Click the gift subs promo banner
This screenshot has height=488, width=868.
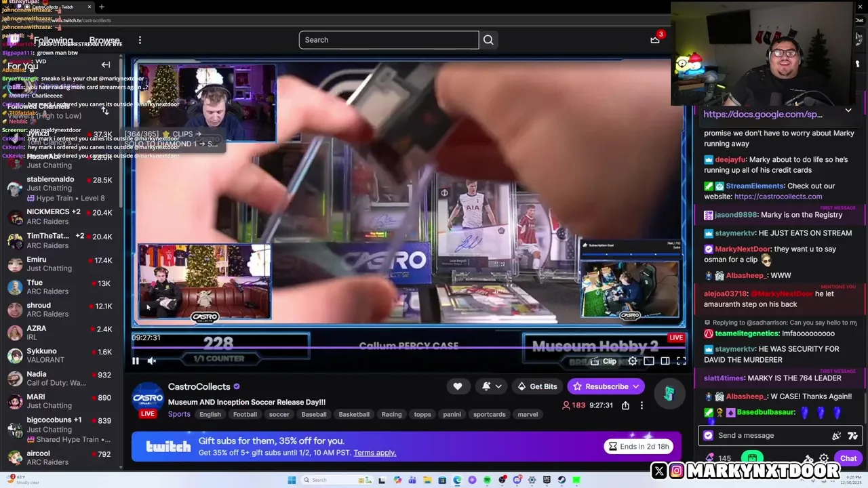[x=406, y=446]
